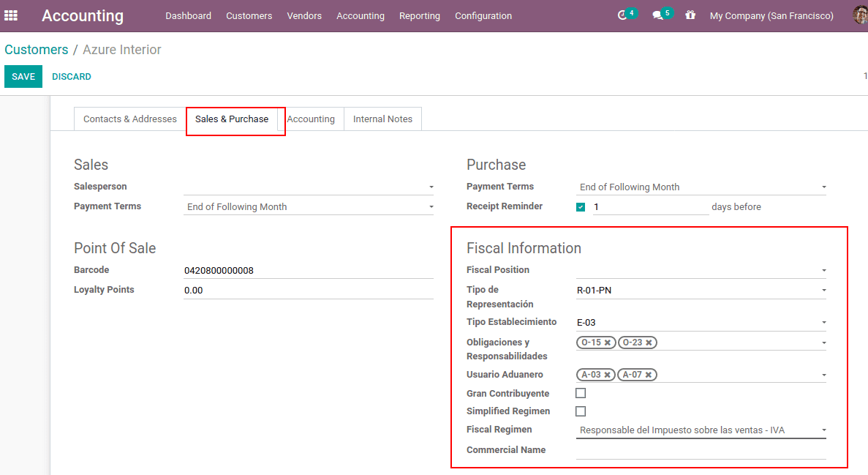
Task: Open the activities clock icon
Action: pos(622,15)
